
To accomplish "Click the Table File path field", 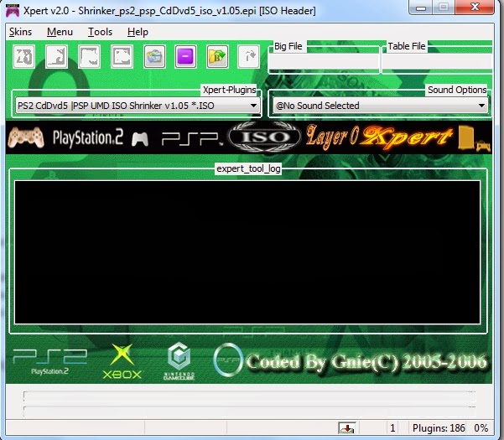I will tap(437, 61).
